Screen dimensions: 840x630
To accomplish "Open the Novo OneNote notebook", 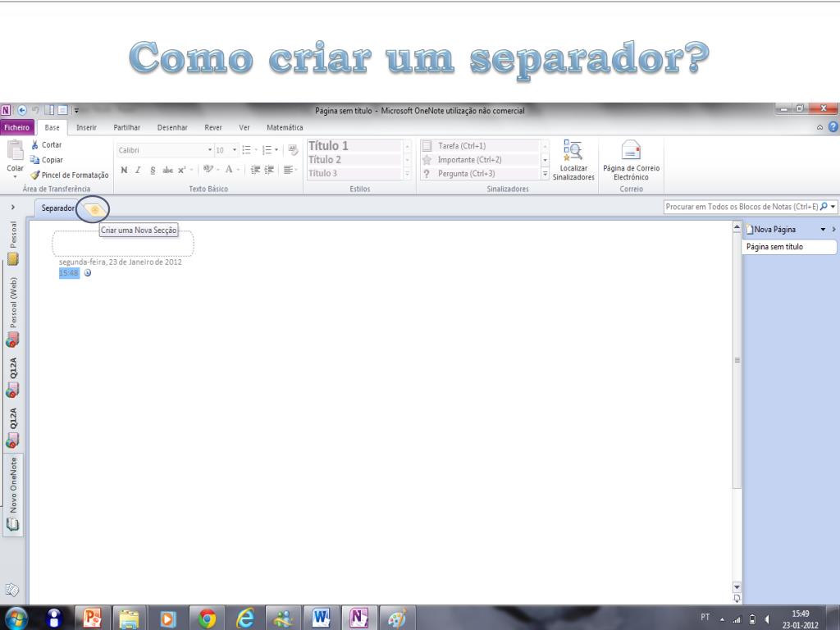I will point(13,494).
